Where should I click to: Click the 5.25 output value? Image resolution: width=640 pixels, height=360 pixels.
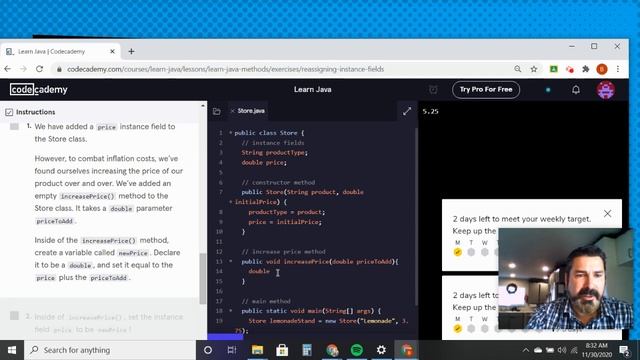tap(430, 111)
